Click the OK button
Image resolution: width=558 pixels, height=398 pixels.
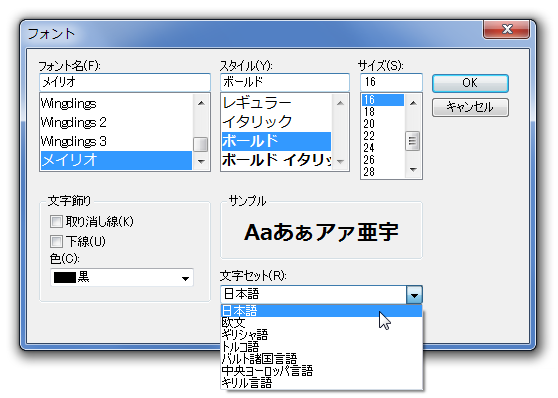click(470, 83)
